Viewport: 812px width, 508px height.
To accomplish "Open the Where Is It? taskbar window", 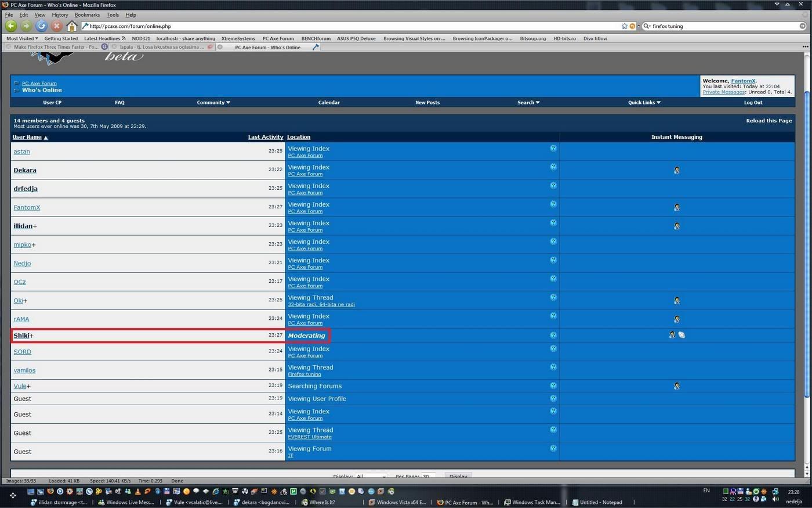I will pyautogui.click(x=322, y=502).
